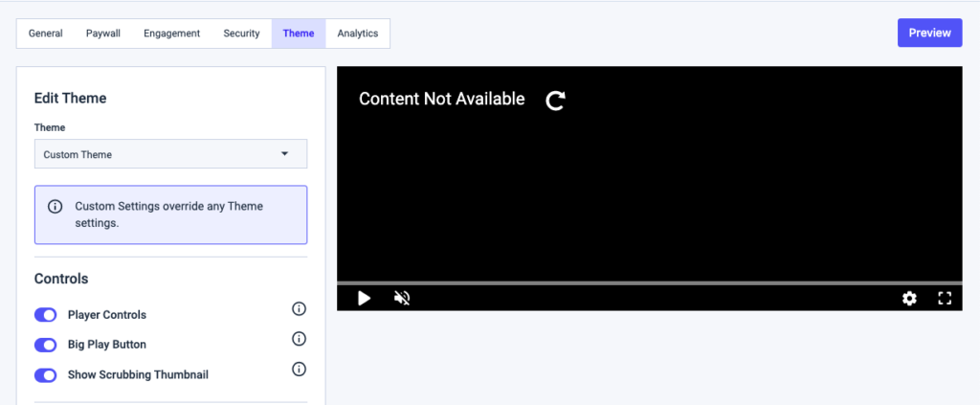This screenshot has width=980, height=405.
Task: Click the Theme tab
Action: point(299,34)
